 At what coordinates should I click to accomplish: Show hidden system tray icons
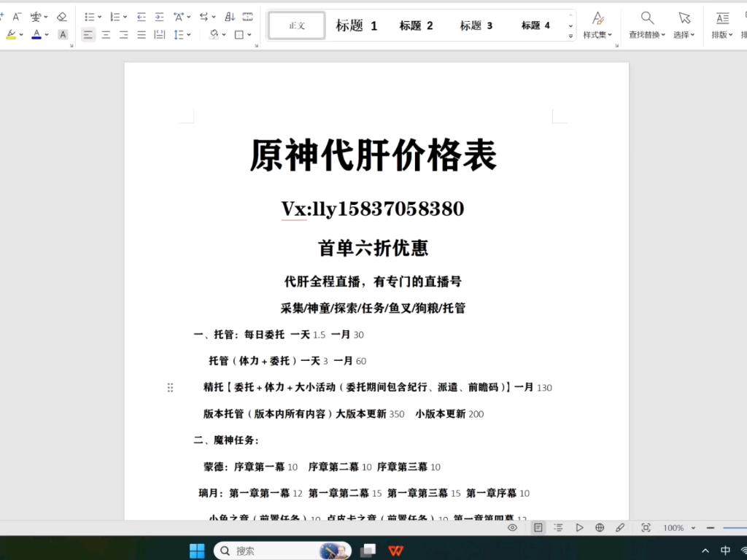click(705, 551)
